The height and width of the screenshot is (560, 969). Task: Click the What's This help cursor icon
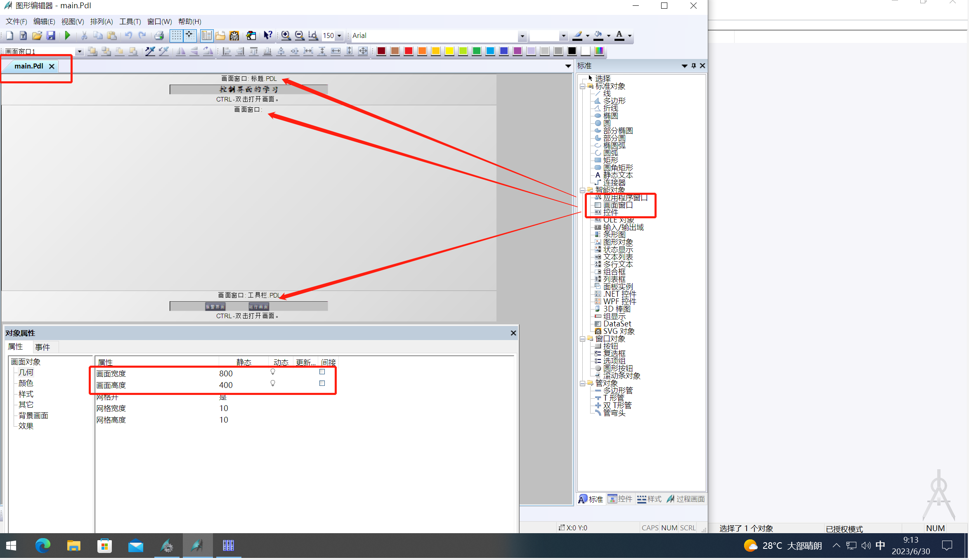268,35
